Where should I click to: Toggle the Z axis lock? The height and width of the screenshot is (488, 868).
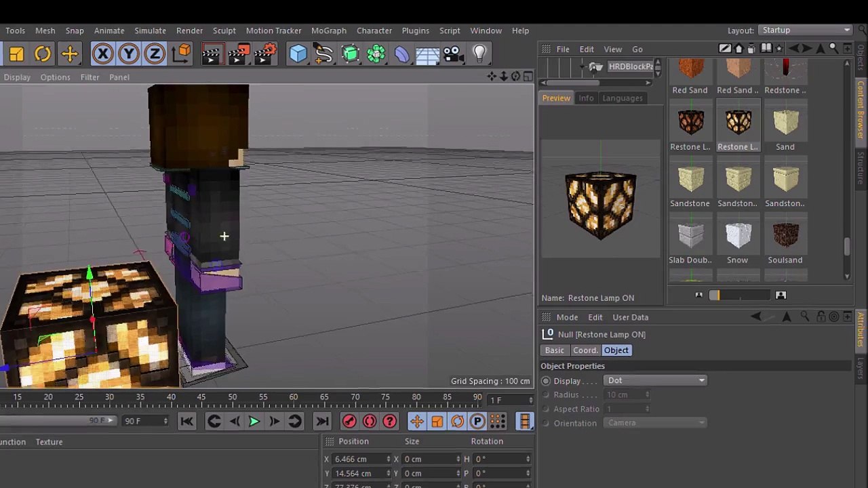coord(155,54)
